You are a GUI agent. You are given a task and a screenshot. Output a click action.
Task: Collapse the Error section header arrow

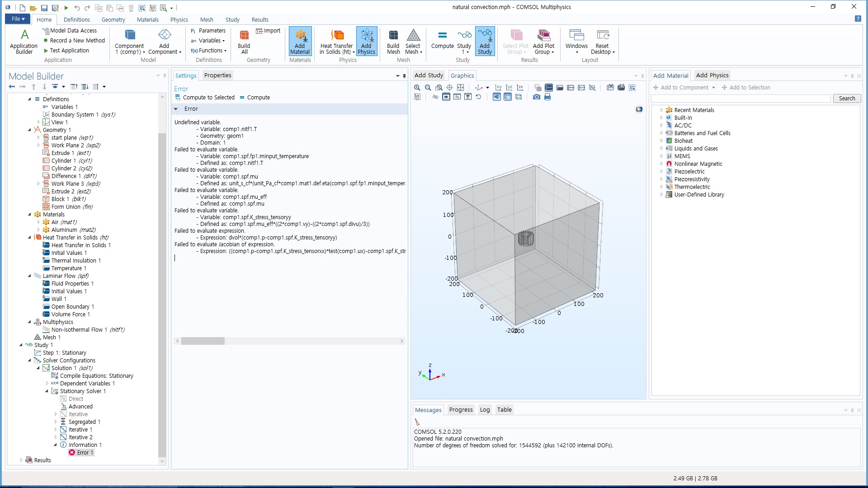[x=176, y=109]
